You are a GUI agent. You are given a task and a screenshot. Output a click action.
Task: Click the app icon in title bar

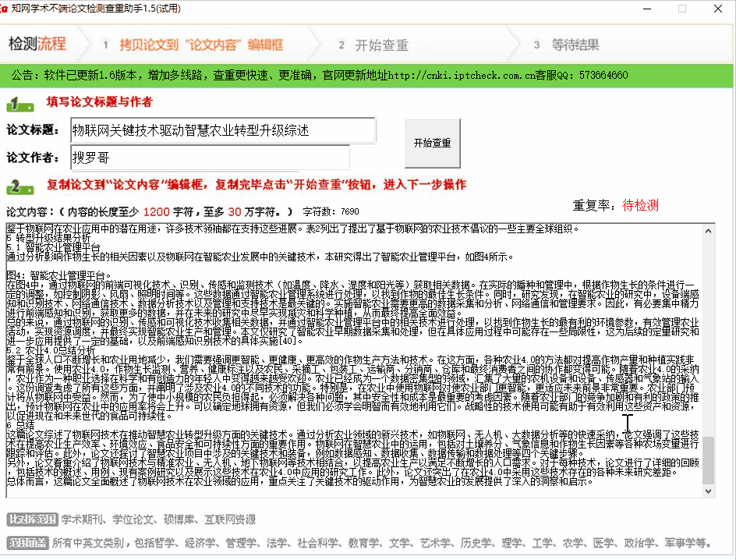(x=4, y=9)
